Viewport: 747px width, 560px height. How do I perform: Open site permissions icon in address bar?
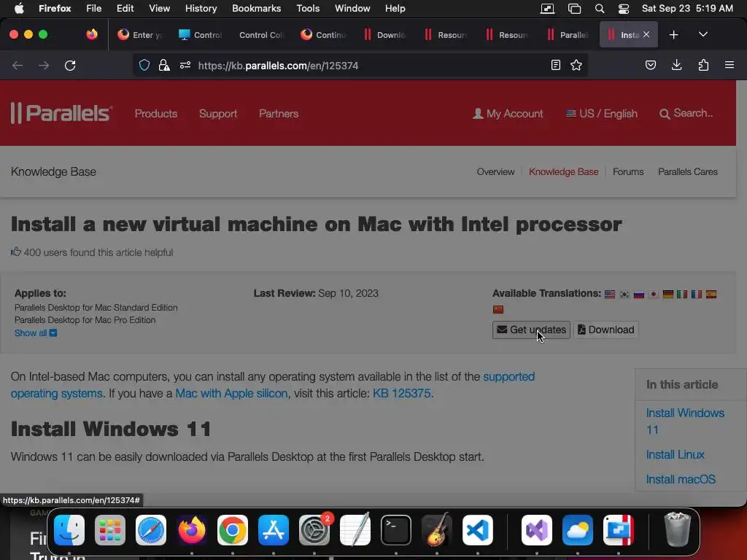point(185,65)
